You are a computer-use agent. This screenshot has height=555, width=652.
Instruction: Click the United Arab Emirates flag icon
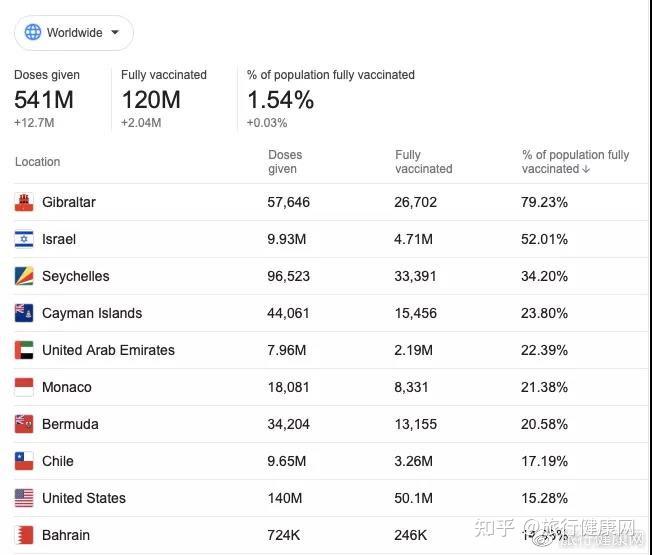coord(24,350)
